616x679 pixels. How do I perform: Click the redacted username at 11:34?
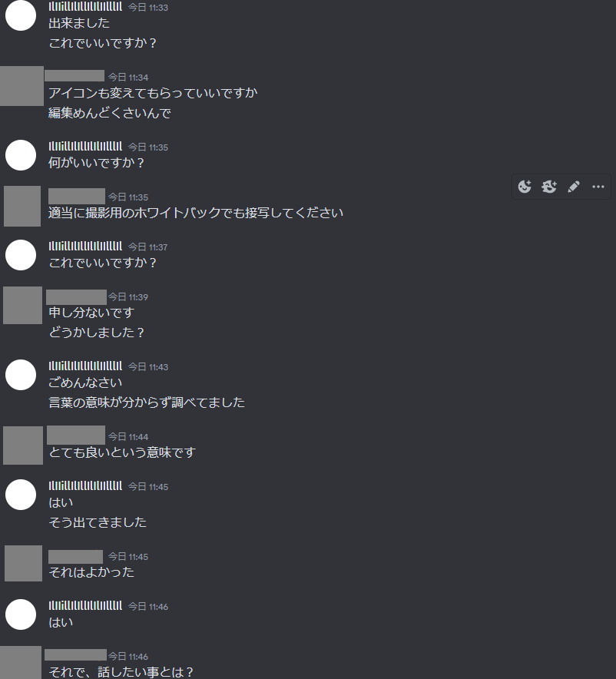click(75, 76)
